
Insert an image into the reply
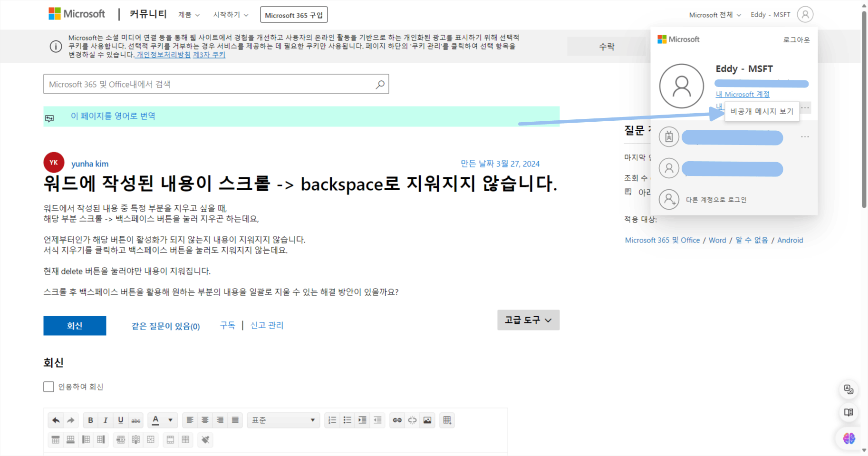(427, 420)
